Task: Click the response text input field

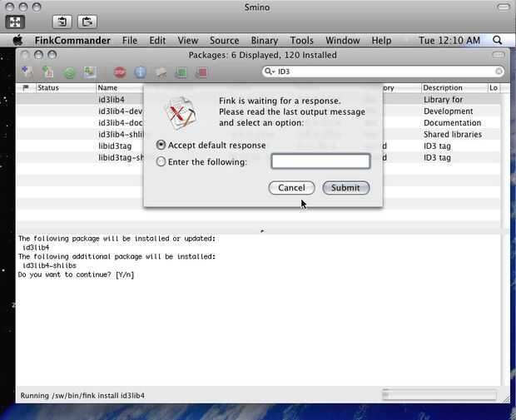Action: pyautogui.click(x=320, y=161)
